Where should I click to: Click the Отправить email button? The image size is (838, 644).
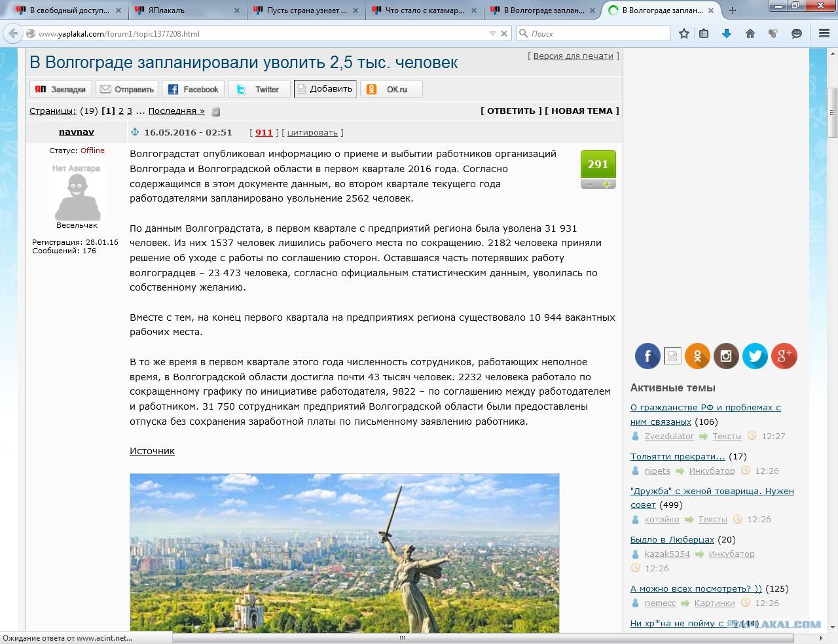[x=126, y=89]
